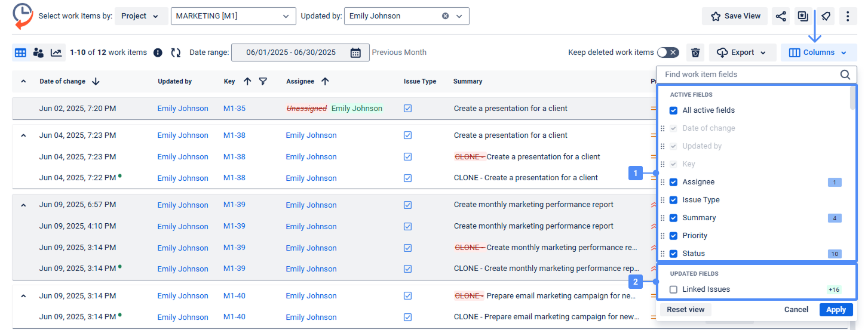The image size is (868, 330).
Task: Toggle Keep deleted work items switch
Action: pos(668,53)
